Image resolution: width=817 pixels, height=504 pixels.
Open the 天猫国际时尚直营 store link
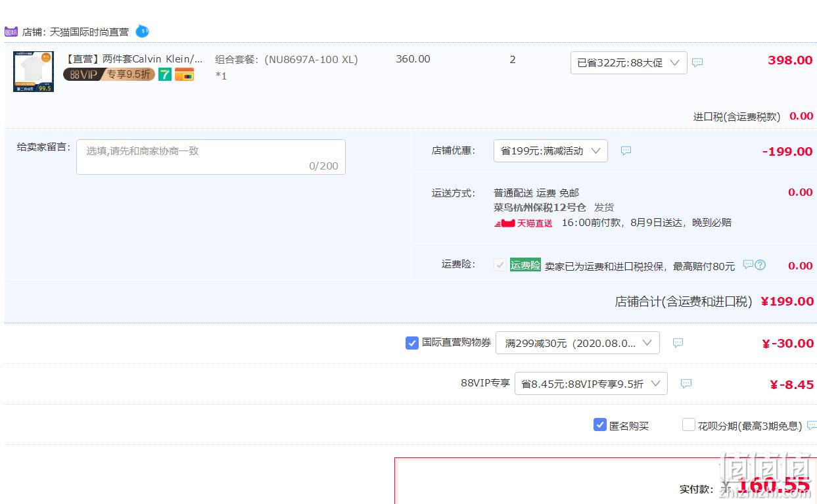[89, 32]
